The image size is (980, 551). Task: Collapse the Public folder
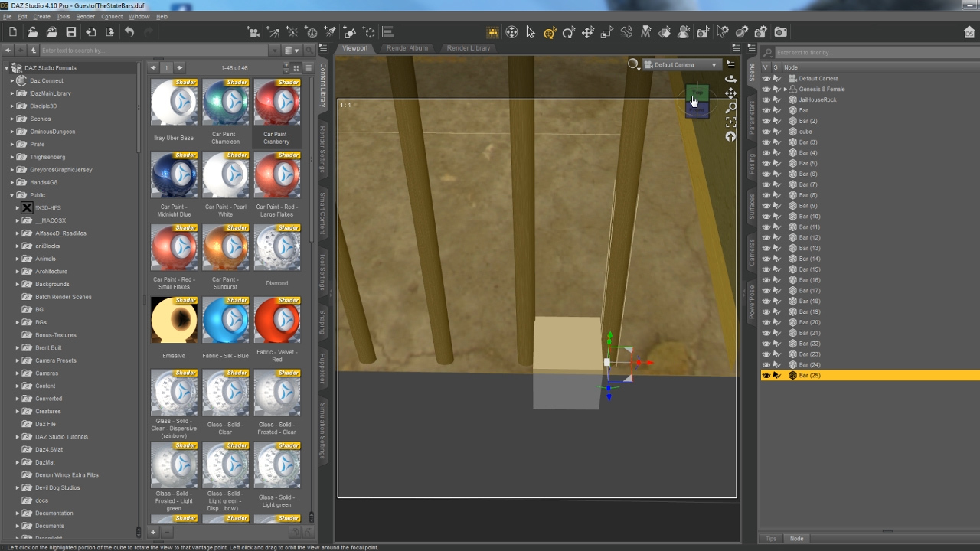click(x=11, y=195)
